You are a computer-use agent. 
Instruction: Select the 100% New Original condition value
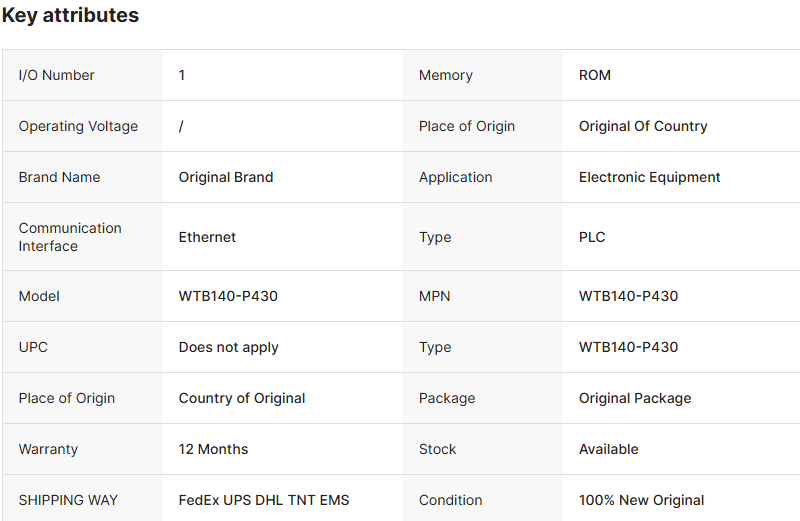coord(641,500)
